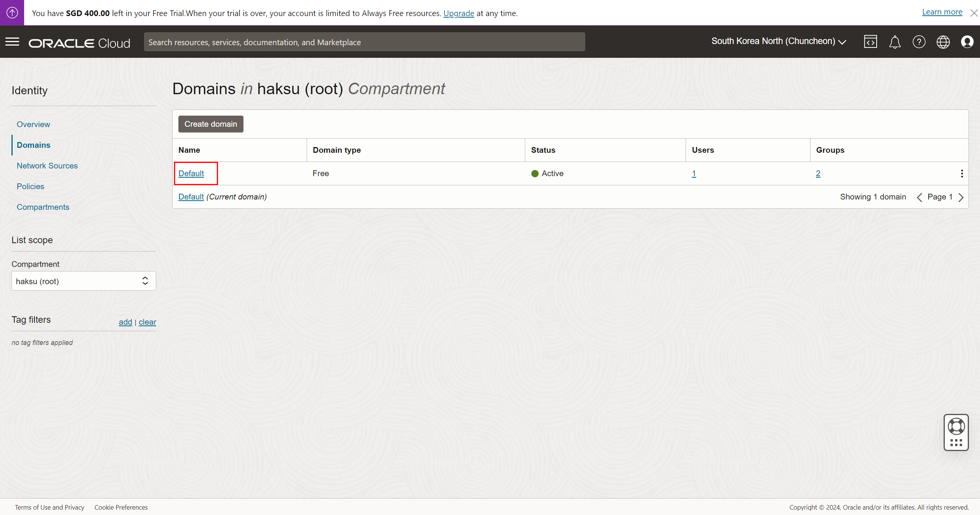980x515 pixels.
Task: Select Network Sources in the Identity menu
Action: click(x=47, y=166)
